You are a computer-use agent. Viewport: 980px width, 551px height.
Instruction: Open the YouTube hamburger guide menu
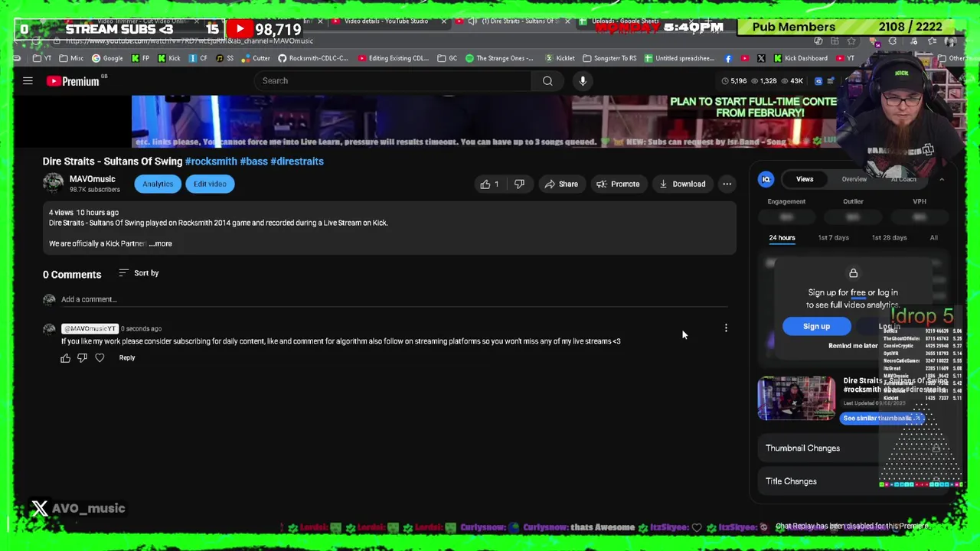[x=28, y=80]
